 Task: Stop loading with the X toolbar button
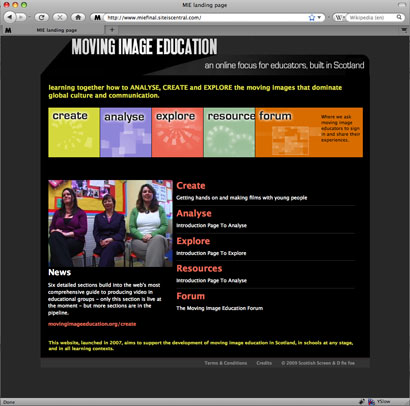(x=60, y=17)
